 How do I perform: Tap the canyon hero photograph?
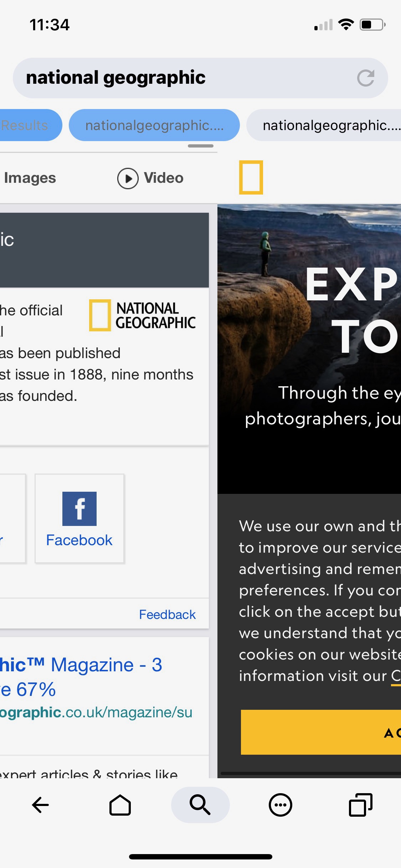309,349
